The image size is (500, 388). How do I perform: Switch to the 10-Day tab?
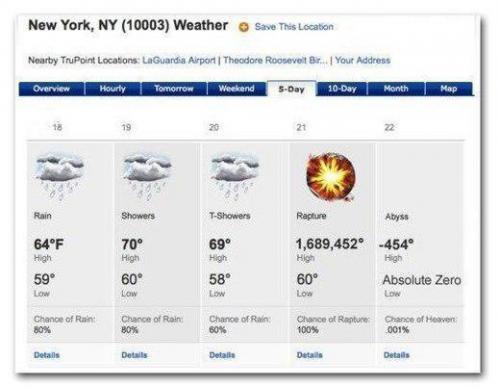[x=342, y=89]
